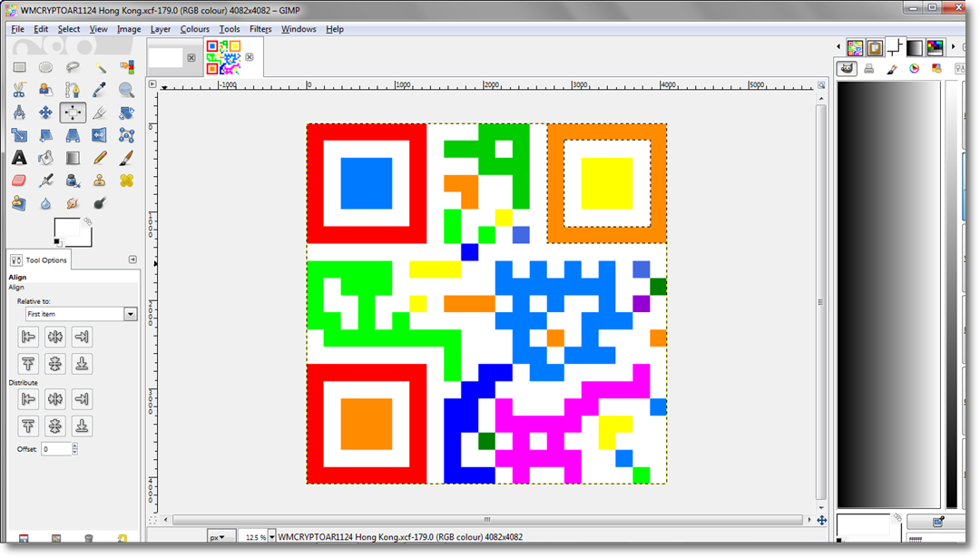Open the Layer menu

(x=160, y=29)
